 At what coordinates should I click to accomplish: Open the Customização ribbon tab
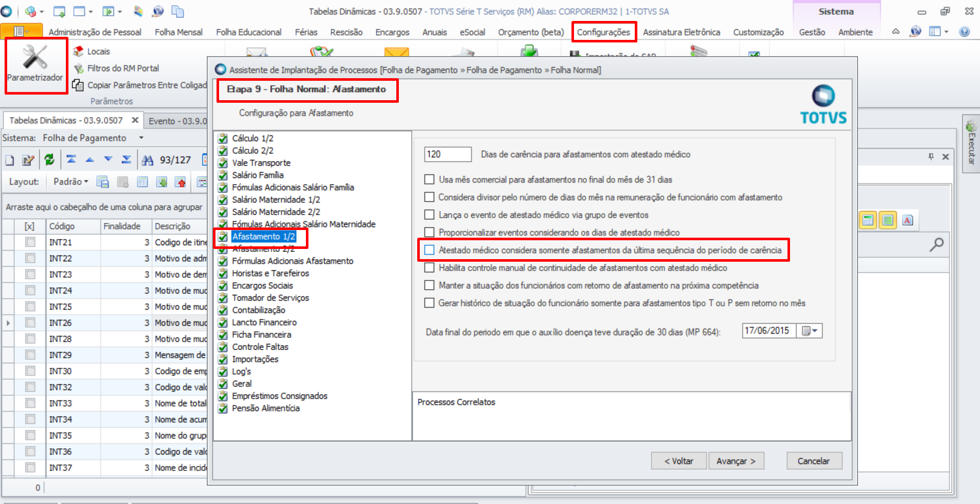click(x=758, y=32)
